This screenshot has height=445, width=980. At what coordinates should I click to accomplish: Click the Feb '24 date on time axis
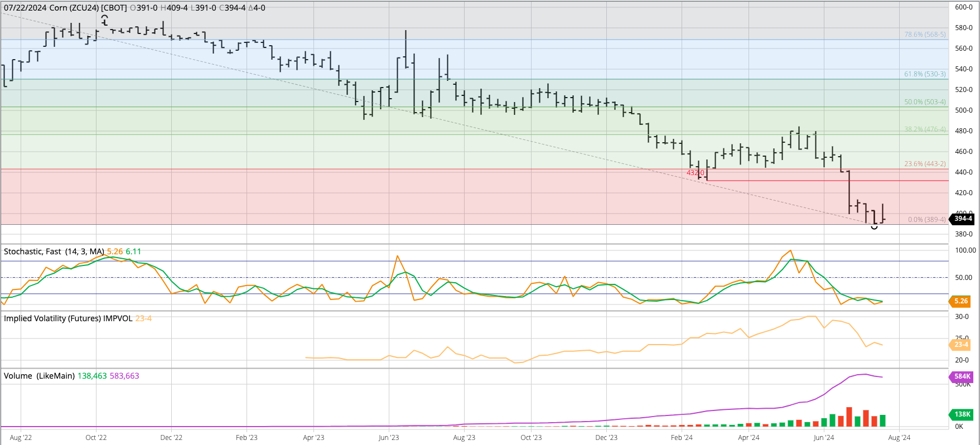tap(682, 437)
